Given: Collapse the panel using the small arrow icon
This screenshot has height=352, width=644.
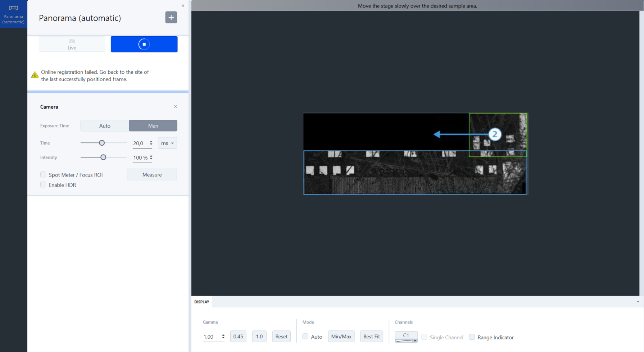Looking at the screenshot, I should [x=183, y=5].
